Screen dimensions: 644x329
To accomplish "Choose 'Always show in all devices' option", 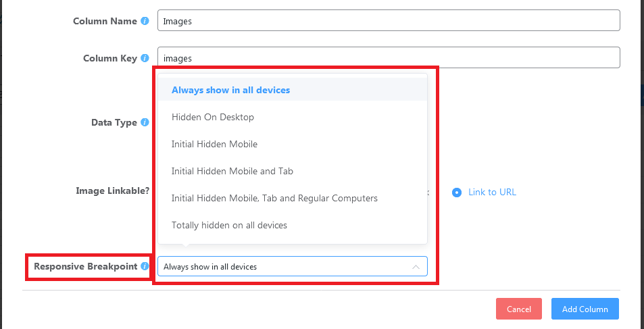I will [x=230, y=90].
